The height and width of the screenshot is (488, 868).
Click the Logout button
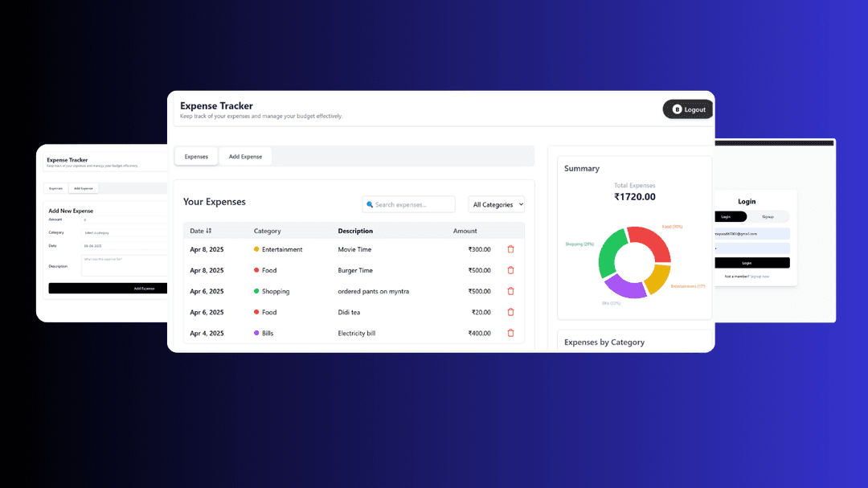[689, 109]
